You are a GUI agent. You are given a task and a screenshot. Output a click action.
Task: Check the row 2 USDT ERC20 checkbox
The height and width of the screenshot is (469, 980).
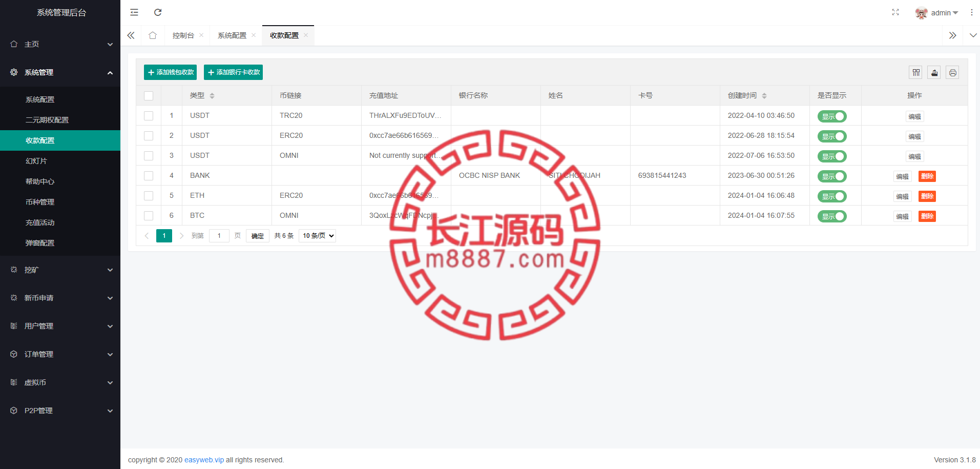coord(149,136)
